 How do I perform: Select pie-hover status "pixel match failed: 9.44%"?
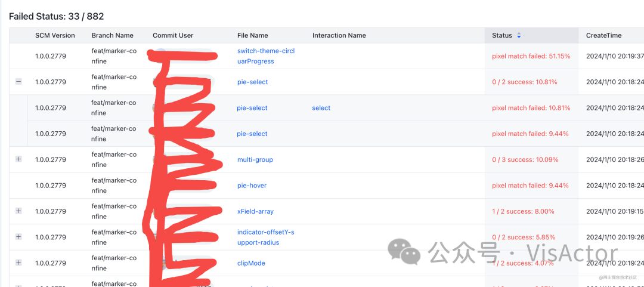pos(530,186)
